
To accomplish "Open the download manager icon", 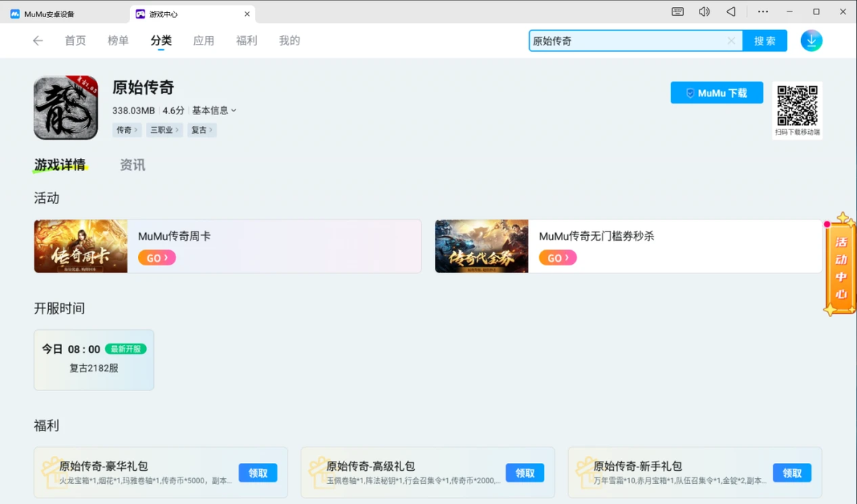I will 811,40.
